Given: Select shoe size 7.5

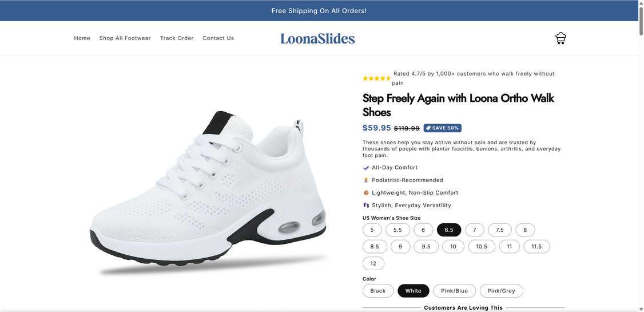Looking at the screenshot, I should click(x=500, y=230).
